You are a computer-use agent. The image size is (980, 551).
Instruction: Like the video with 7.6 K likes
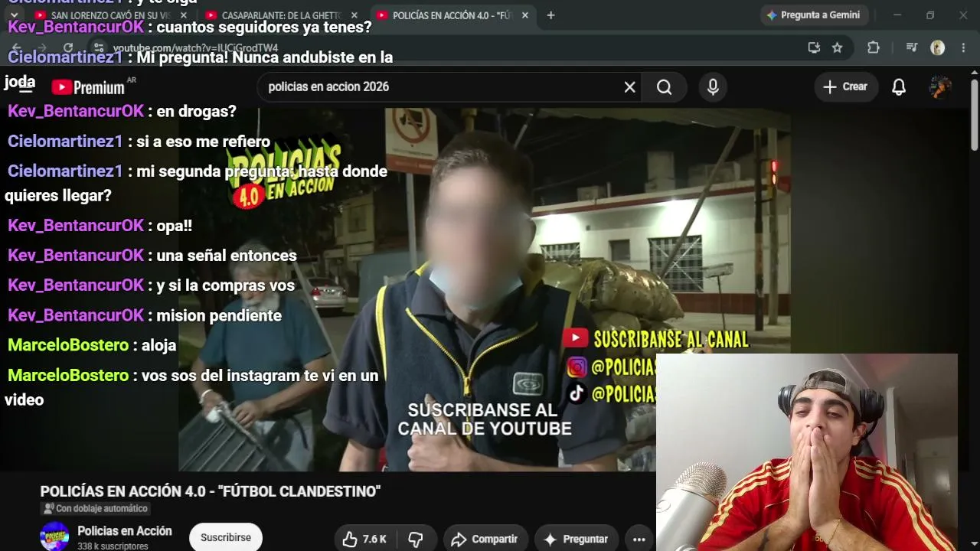pyautogui.click(x=364, y=539)
